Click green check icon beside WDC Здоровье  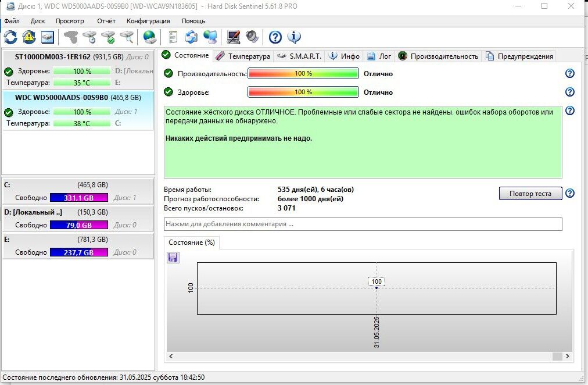[x=9, y=112]
